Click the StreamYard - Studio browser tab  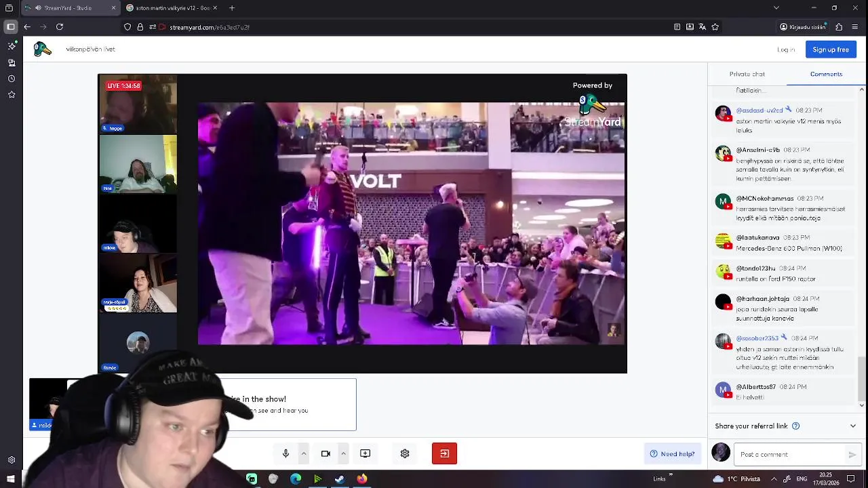point(71,8)
